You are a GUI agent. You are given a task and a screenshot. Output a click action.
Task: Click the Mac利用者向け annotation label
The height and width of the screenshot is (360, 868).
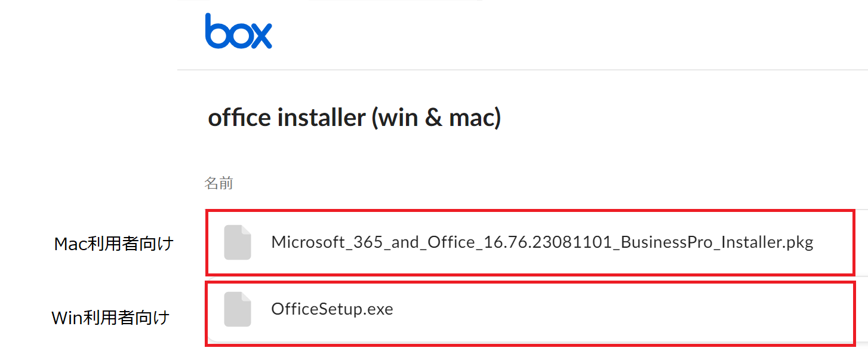113,244
